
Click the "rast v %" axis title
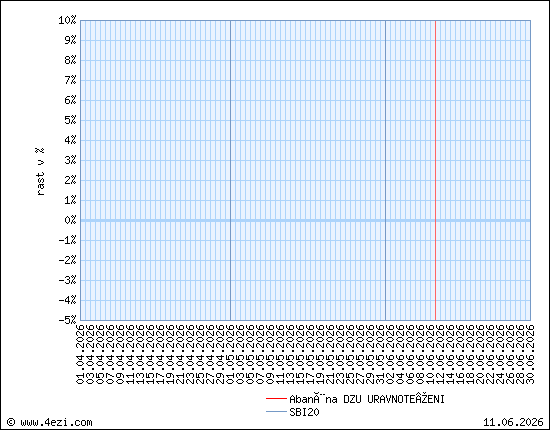[40, 171]
